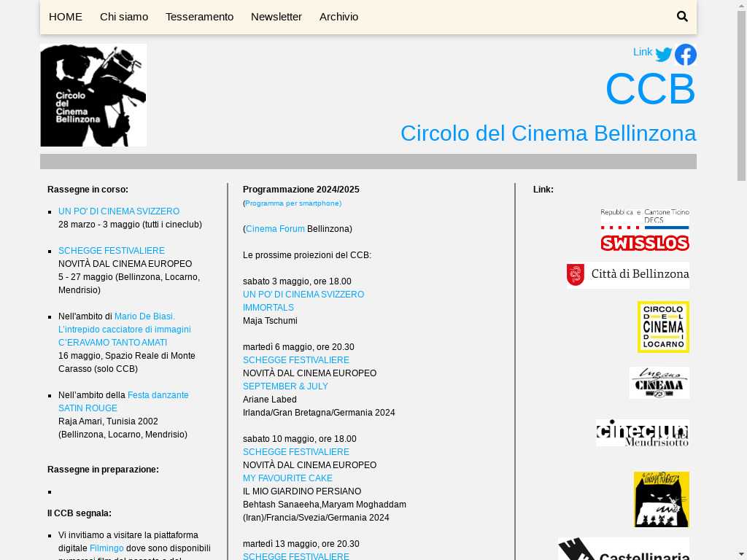Viewport: 747px width, 560px height.
Task: Select 'IL MIO GIARDINO PERSIANO' text
Action: coord(302,491)
